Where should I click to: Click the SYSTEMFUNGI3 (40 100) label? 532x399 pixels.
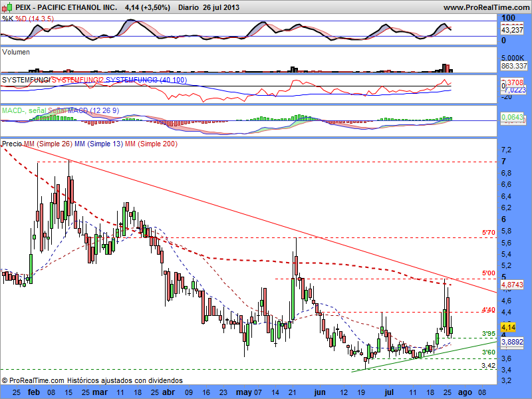146,80
